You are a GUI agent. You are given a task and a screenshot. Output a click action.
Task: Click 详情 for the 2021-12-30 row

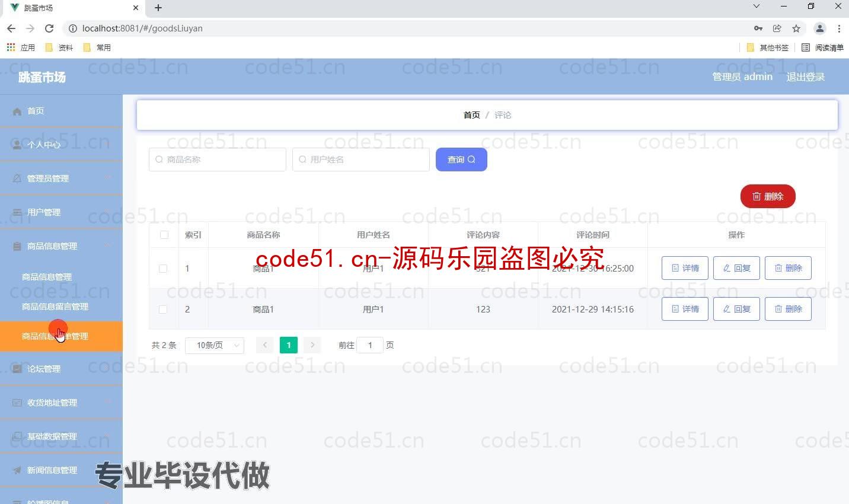pyautogui.click(x=685, y=268)
